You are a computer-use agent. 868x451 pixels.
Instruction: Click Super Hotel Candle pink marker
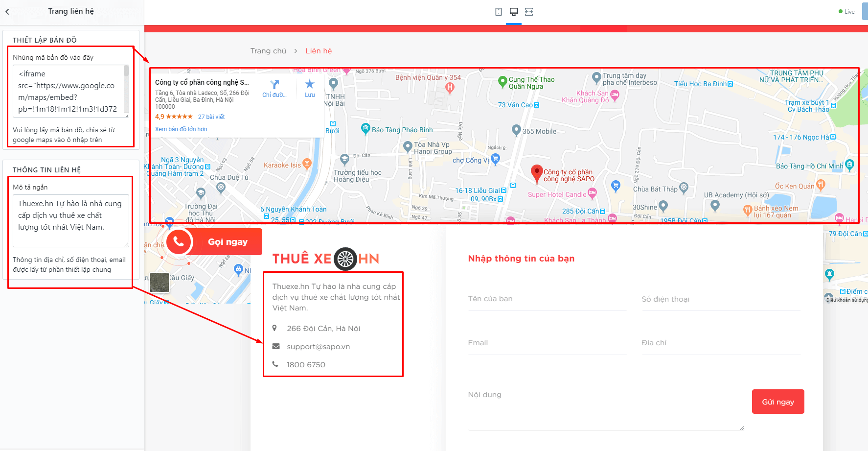(592, 194)
